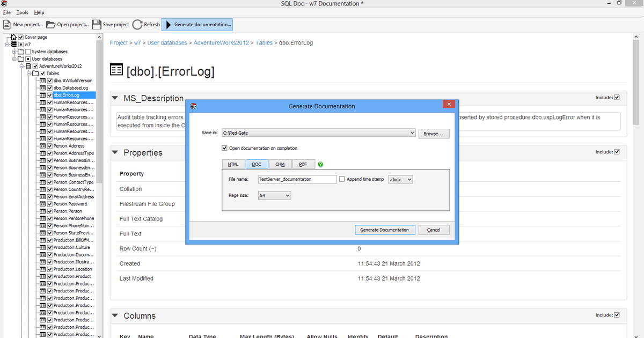Click the Save project floppy disk icon
Screen dimensions: 644x338
tap(97, 25)
